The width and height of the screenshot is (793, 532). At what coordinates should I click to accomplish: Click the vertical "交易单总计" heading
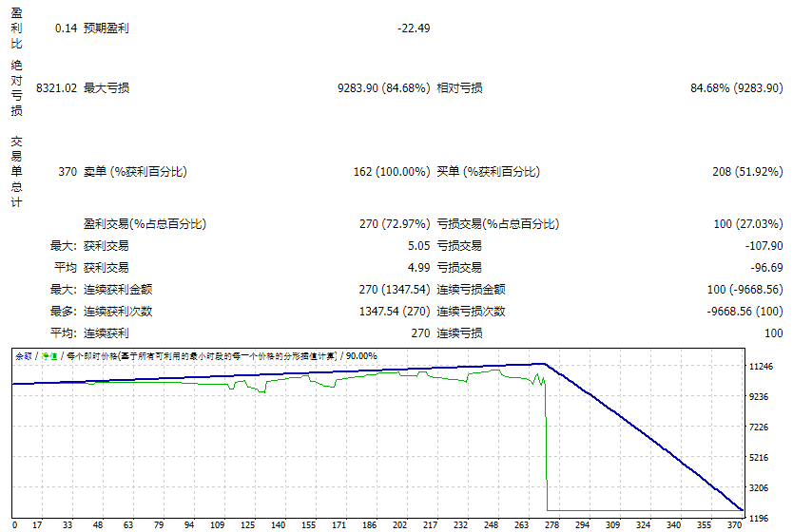point(17,172)
